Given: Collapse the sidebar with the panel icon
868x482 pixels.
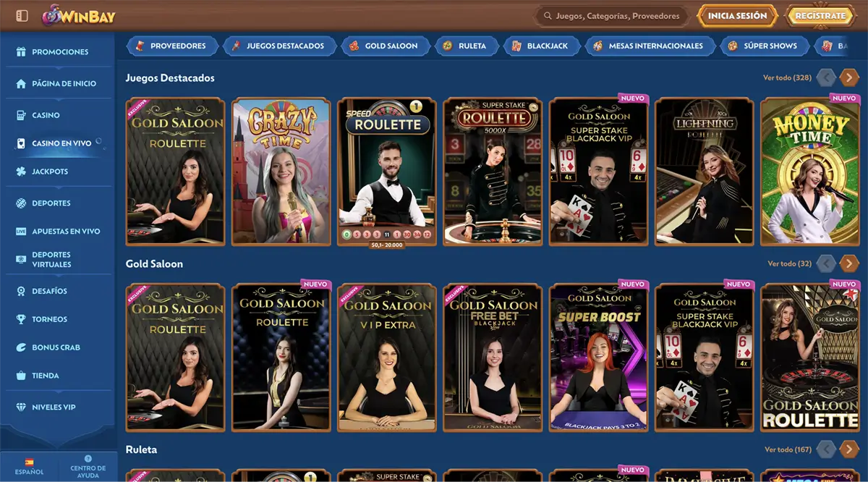Looking at the screenshot, I should coord(22,14).
